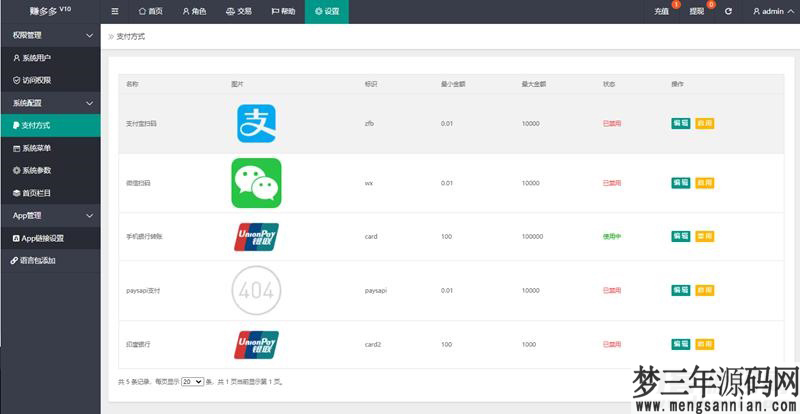Click the 404 placeholder image
This screenshot has width=800, height=414.
click(256, 290)
